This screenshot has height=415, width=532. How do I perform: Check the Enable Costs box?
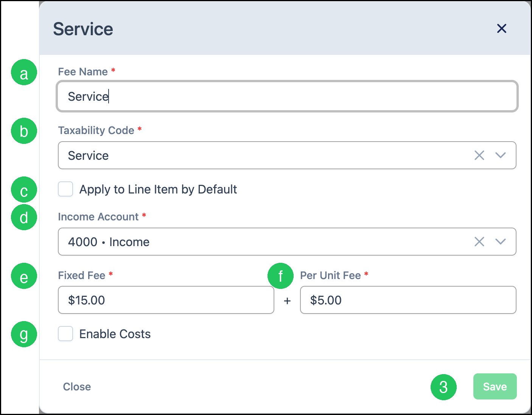click(65, 334)
